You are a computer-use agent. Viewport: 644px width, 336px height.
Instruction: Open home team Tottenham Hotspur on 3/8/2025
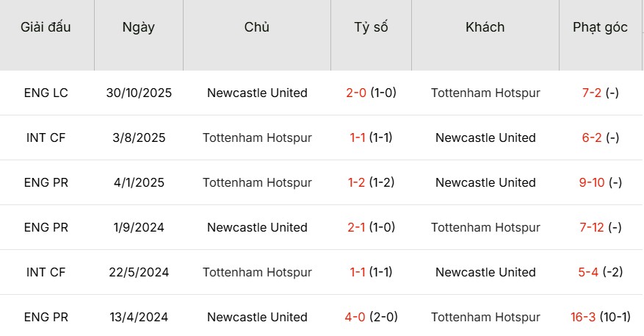(x=257, y=138)
